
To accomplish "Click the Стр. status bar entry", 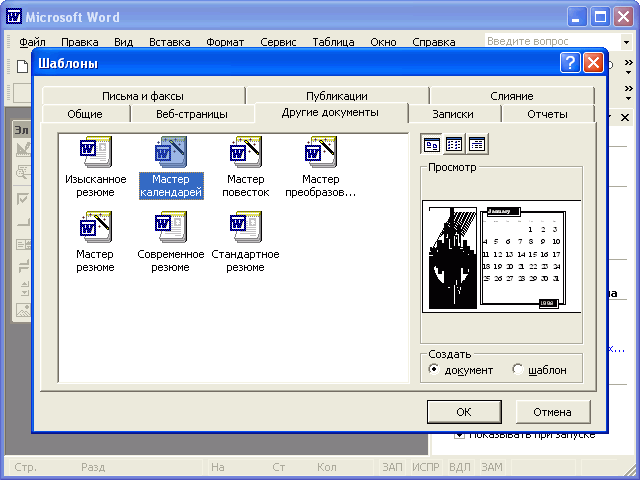I will click(25, 467).
